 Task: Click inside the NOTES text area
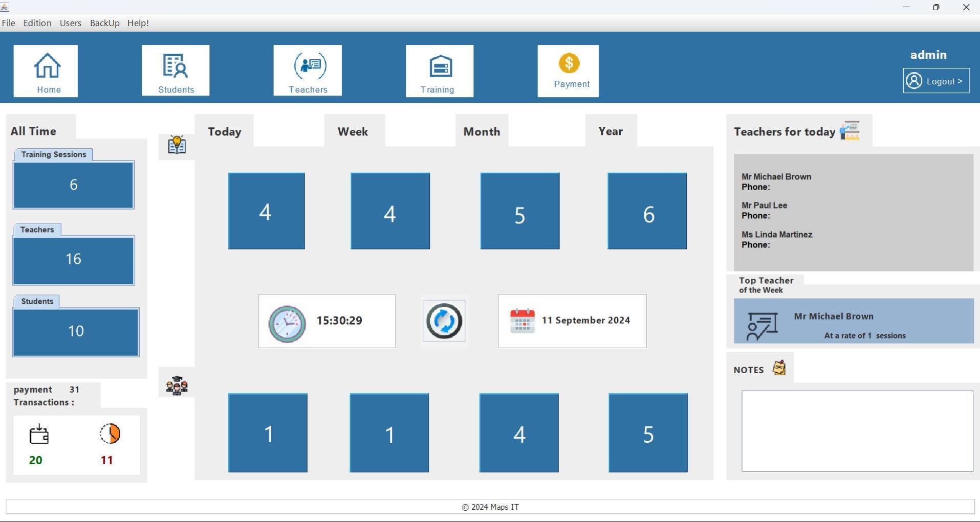tap(856, 431)
